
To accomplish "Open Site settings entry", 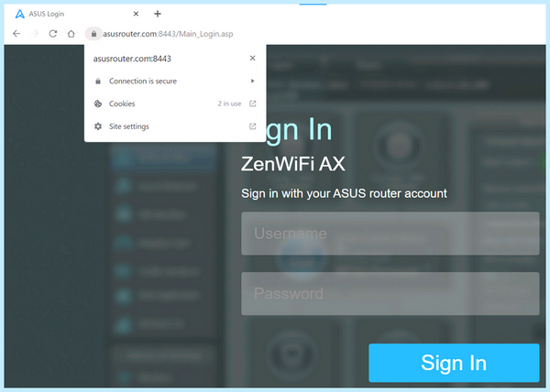I will (175, 126).
